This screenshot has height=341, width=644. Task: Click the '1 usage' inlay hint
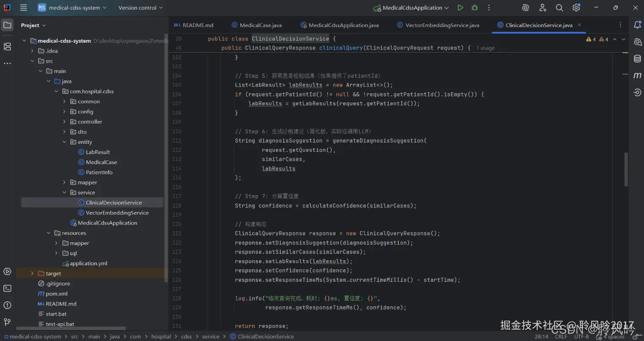(x=485, y=48)
